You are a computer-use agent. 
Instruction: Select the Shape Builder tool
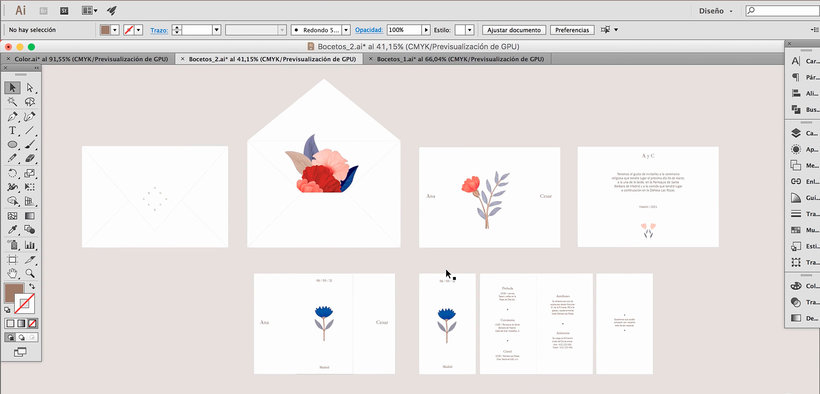click(x=13, y=201)
